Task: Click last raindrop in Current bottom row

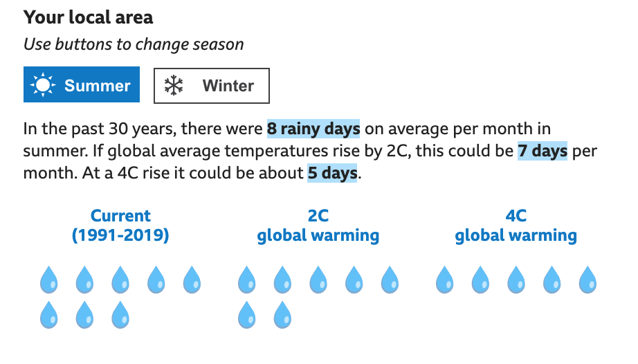Action: tap(120, 314)
